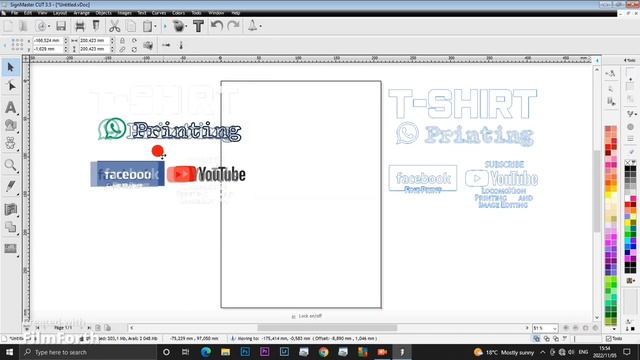Viewport: 640px width, 360px height.
Task: Expand dropdown beside the bell-shaped icon
Action: 260,27
